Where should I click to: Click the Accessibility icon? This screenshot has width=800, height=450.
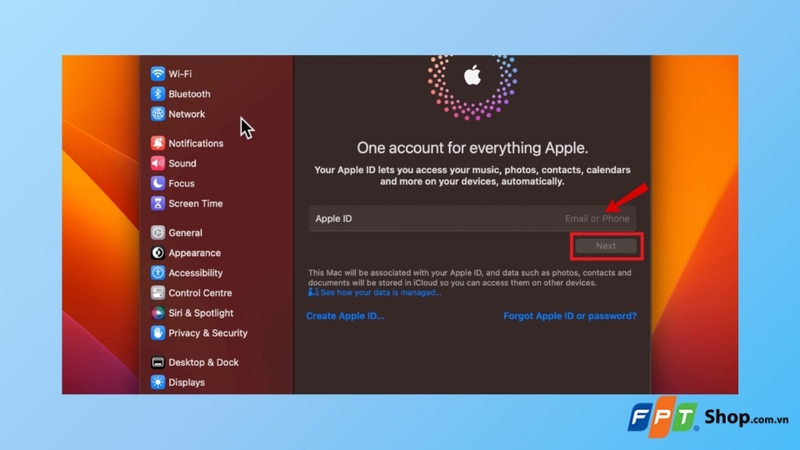pyautogui.click(x=158, y=272)
